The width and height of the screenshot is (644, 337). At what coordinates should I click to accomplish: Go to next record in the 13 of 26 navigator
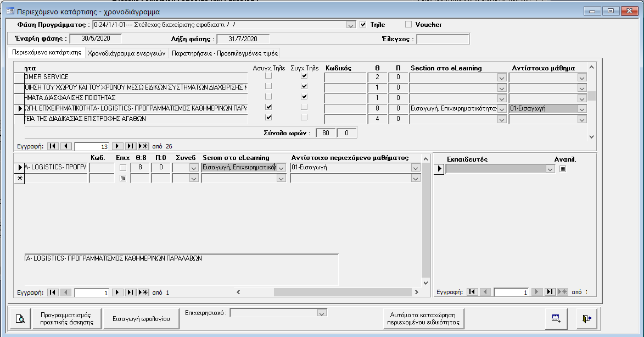(117, 146)
